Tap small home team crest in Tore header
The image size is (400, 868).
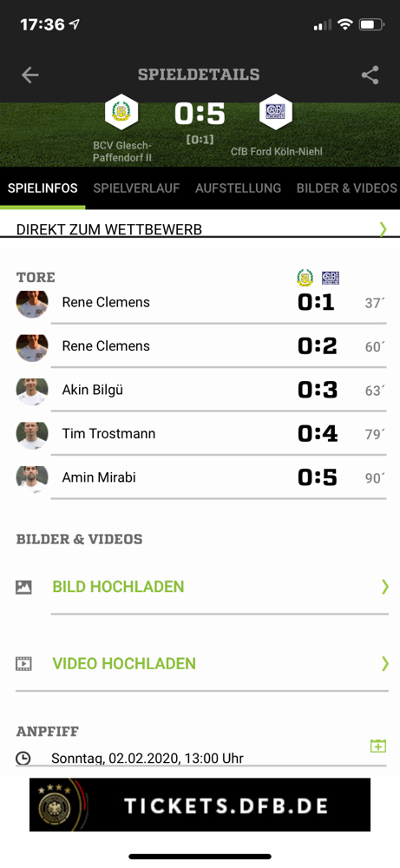305,278
